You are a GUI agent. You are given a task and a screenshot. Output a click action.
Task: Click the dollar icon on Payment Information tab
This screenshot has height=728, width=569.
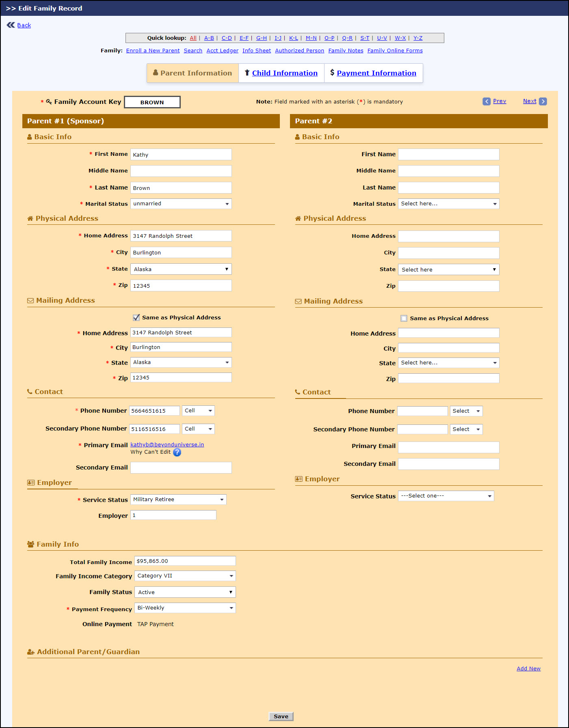332,73
